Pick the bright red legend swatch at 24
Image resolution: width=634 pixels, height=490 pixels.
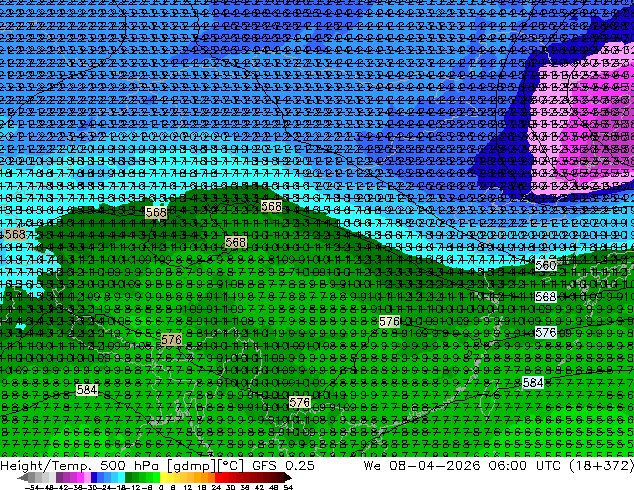click(x=219, y=478)
